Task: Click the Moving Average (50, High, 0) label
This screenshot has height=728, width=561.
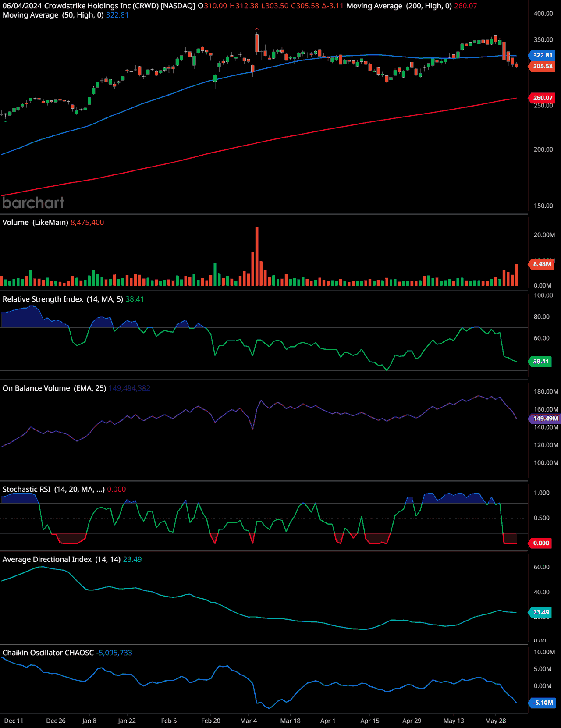Action: pyautogui.click(x=53, y=15)
